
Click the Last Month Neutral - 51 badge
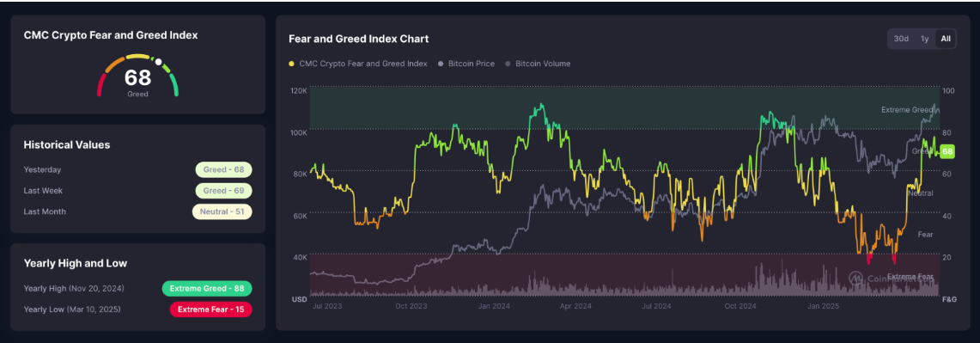click(x=222, y=211)
